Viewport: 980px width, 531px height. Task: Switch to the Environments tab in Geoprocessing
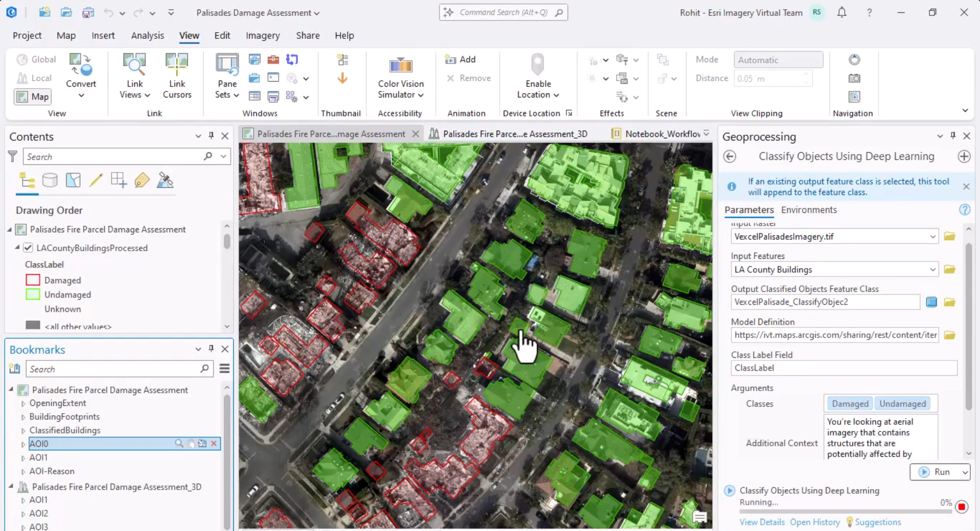pyautogui.click(x=809, y=210)
